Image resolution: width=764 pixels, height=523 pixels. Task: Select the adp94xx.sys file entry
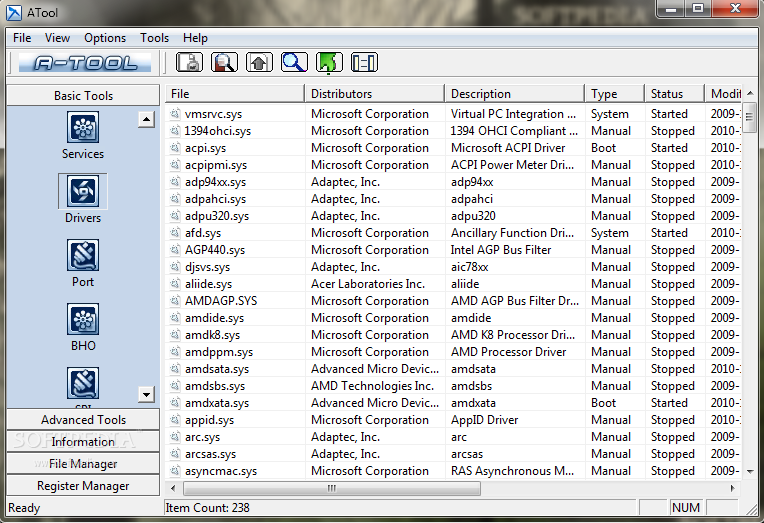click(x=215, y=182)
